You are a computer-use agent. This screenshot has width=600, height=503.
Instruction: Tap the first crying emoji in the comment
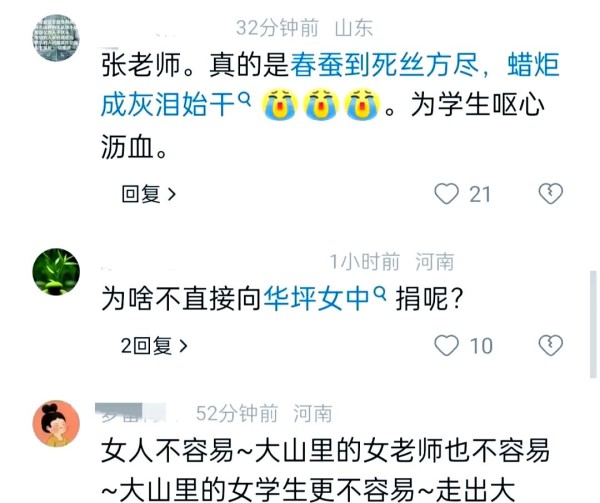[280, 104]
